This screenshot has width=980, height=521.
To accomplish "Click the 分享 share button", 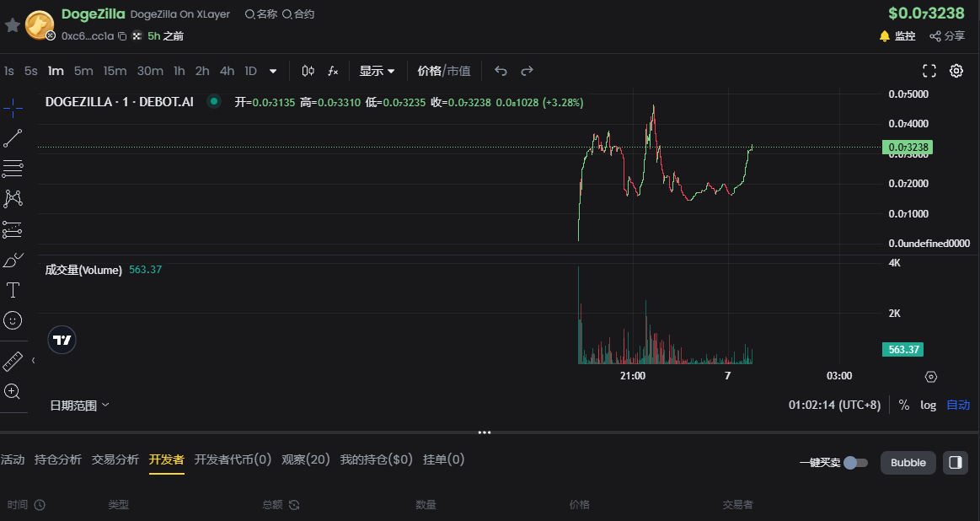I will (x=947, y=36).
